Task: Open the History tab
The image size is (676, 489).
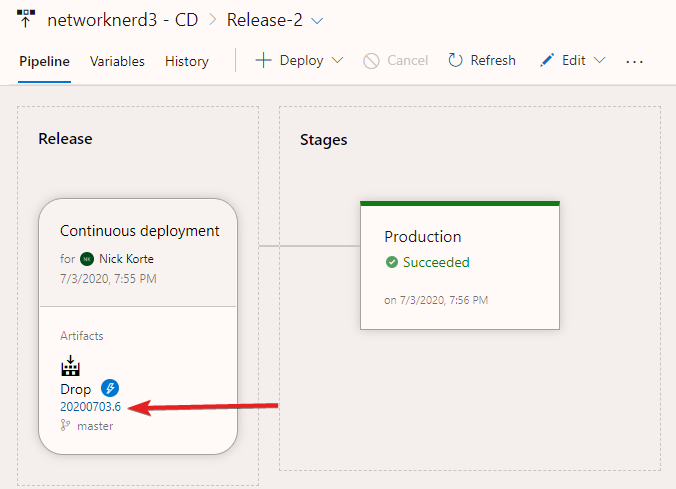Action: coord(187,61)
